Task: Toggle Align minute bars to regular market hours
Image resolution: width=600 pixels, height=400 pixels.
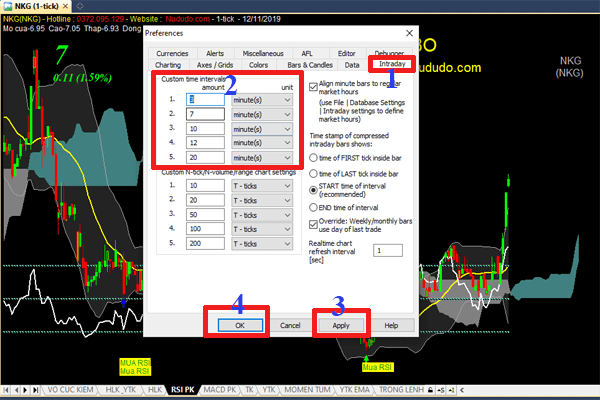Action: pos(313,87)
